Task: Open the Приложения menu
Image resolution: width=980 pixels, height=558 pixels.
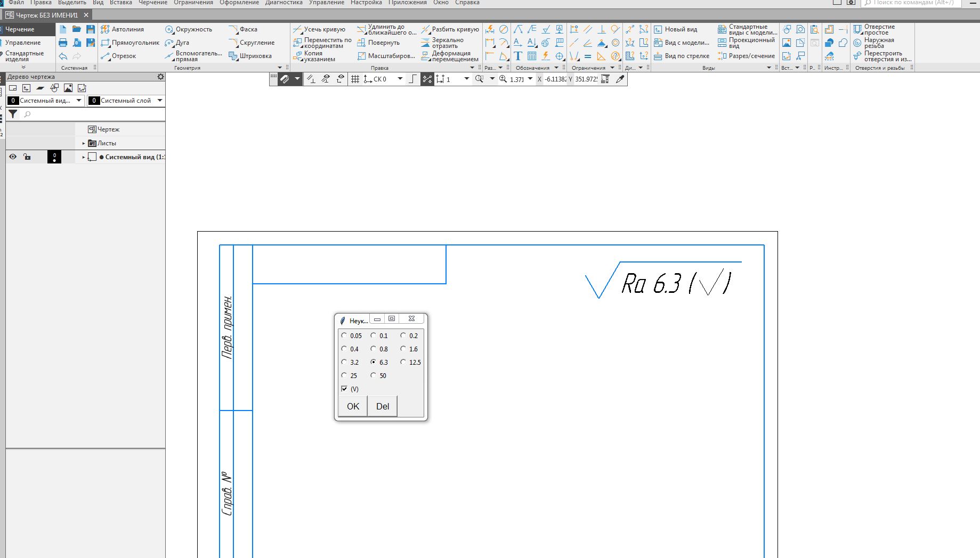Action: click(408, 3)
